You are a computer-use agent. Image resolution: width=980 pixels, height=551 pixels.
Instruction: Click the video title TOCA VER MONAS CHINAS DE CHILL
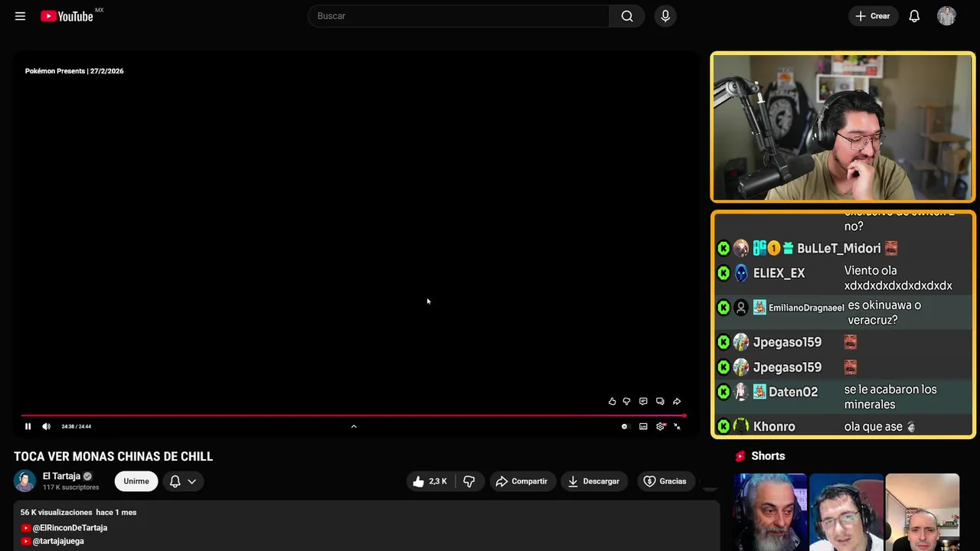pyautogui.click(x=113, y=456)
